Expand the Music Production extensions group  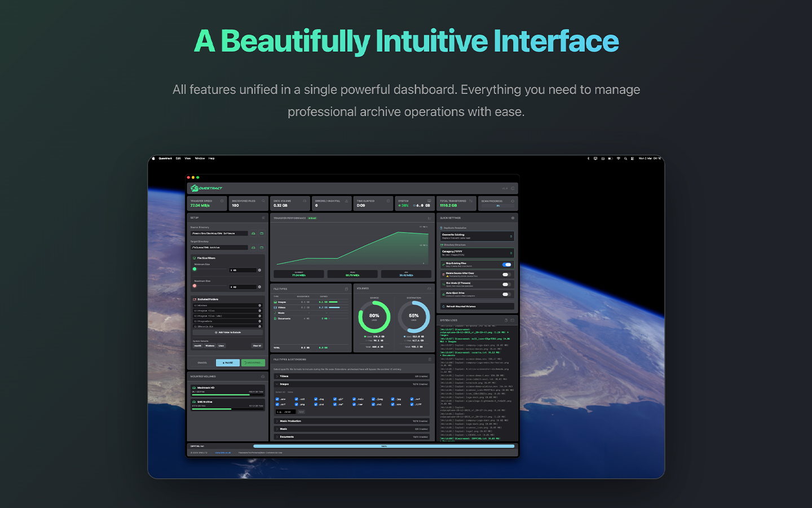[352, 421]
